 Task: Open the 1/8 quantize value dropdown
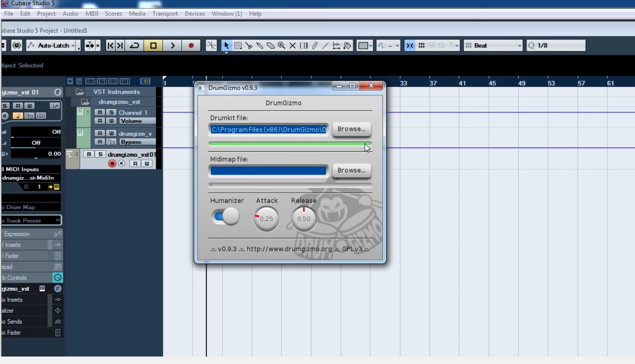(556, 46)
